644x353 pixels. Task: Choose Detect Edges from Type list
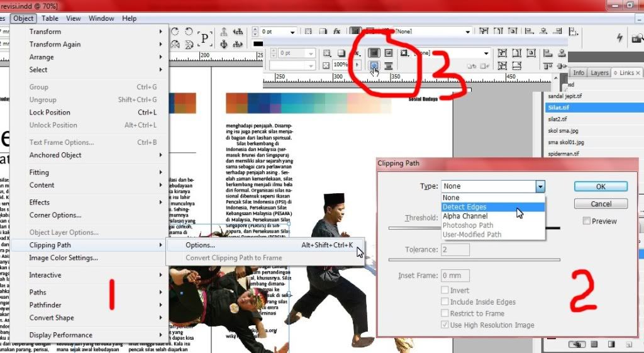[493, 207]
